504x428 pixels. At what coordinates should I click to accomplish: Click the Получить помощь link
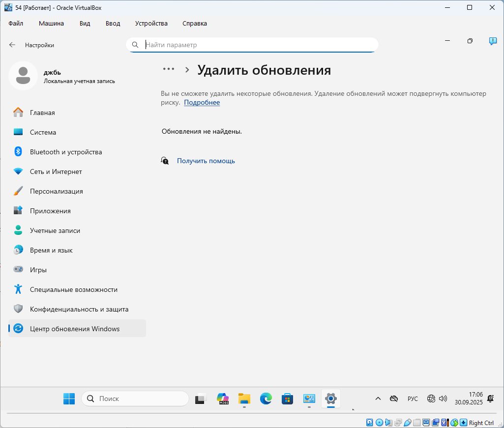pos(206,161)
